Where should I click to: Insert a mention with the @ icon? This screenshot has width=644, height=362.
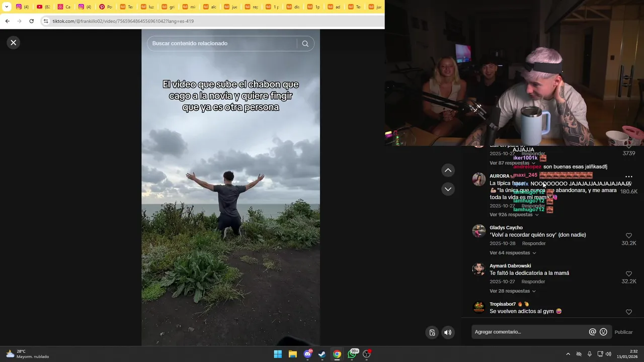coord(592,332)
